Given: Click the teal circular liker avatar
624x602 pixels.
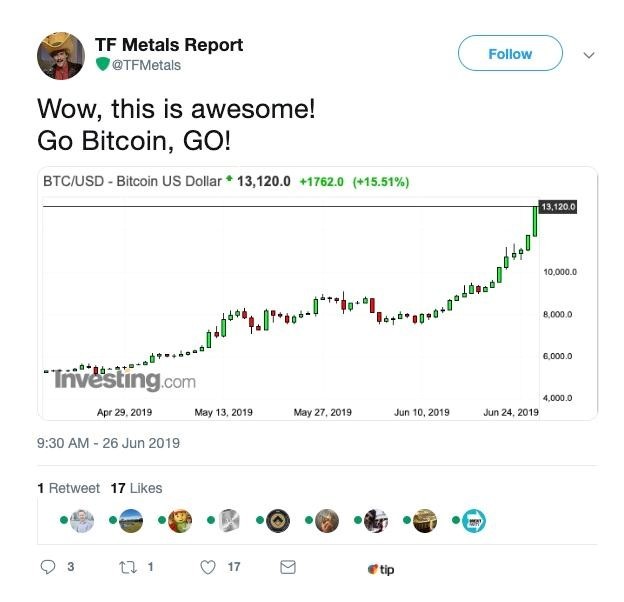Looking at the screenshot, I should (473, 520).
